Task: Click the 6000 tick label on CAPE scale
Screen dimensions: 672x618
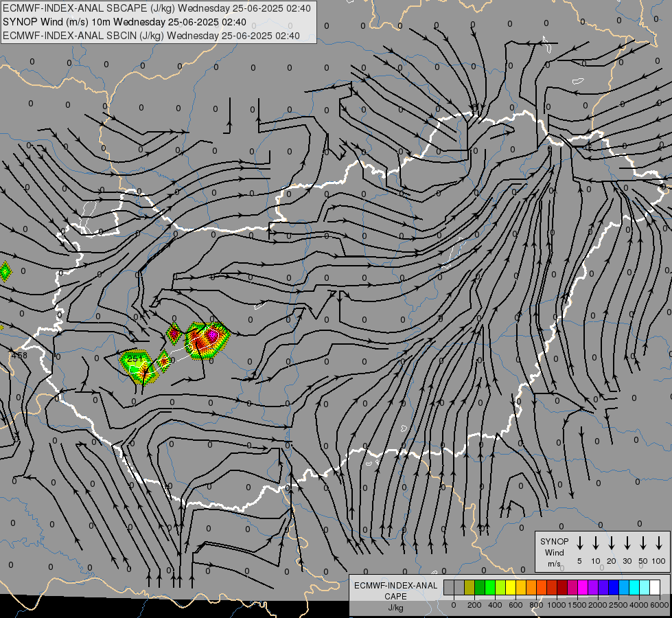Action: [660, 605]
